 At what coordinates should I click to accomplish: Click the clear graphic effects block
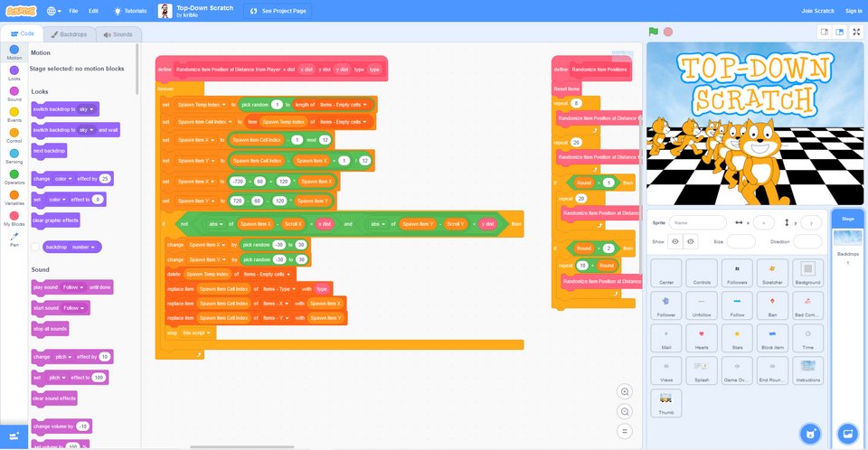[x=55, y=220]
